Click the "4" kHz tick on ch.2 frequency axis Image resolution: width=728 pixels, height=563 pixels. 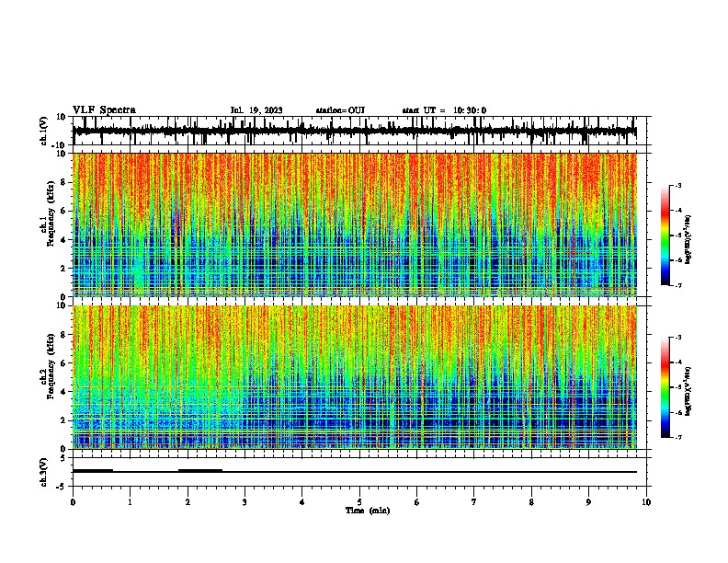coord(63,392)
